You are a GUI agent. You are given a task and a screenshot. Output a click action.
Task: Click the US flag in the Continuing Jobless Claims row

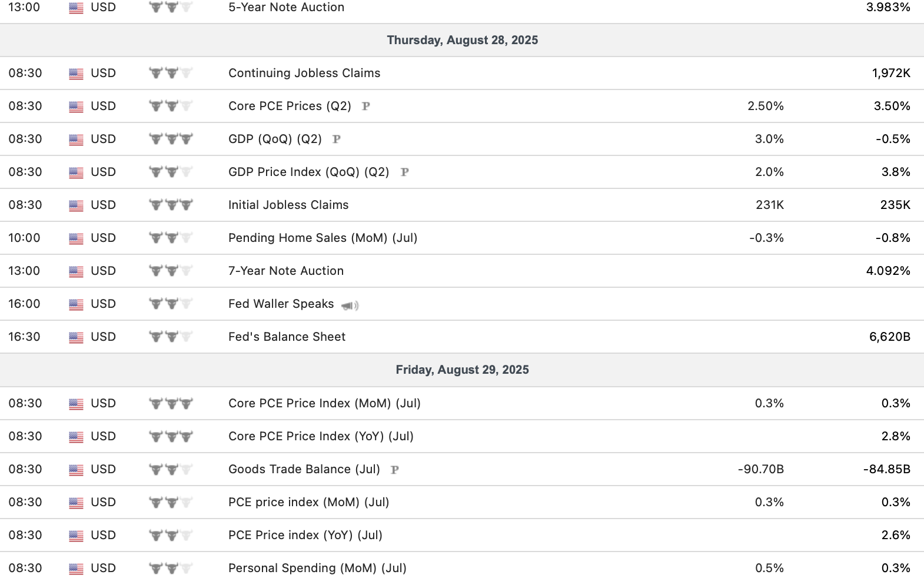[x=76, y=74]
